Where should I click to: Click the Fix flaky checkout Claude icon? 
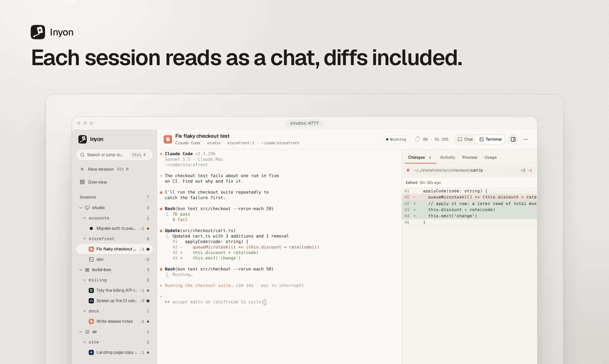91,249
